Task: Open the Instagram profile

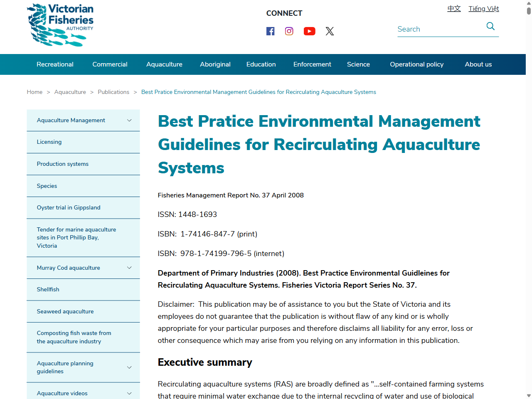Action: 289,31
